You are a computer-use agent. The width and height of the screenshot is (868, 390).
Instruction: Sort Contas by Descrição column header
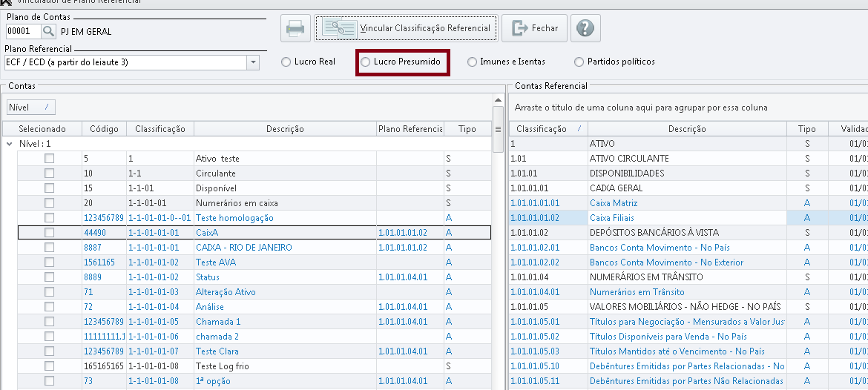pos(285,129)
